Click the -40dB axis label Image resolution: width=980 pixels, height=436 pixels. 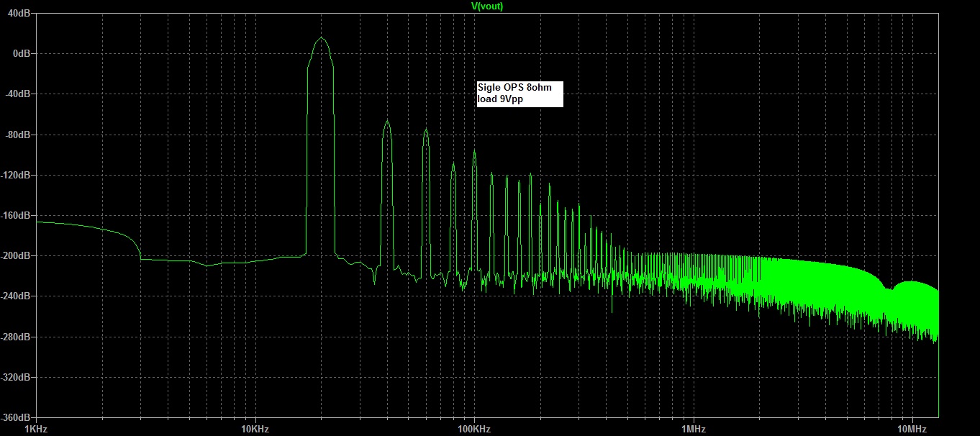coord(17,94)
